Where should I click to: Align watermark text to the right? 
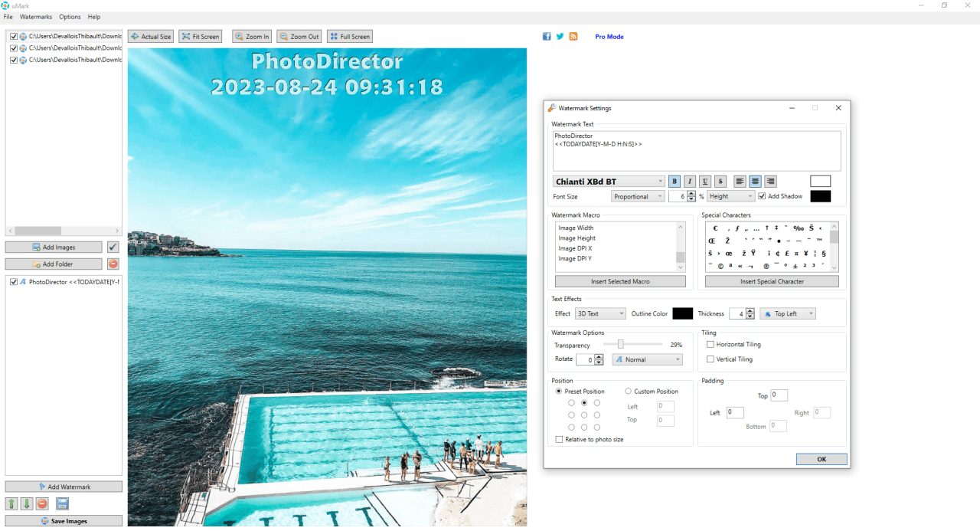click(770, 182)
